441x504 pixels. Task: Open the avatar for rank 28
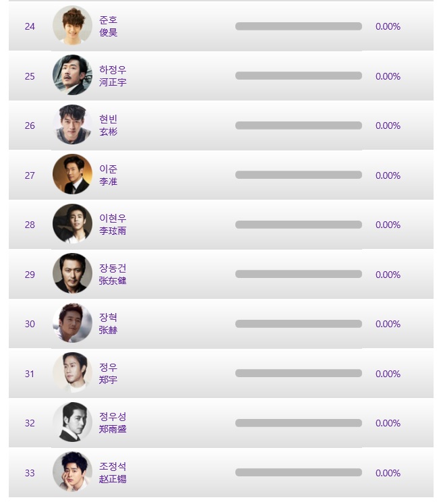(72, 224)
